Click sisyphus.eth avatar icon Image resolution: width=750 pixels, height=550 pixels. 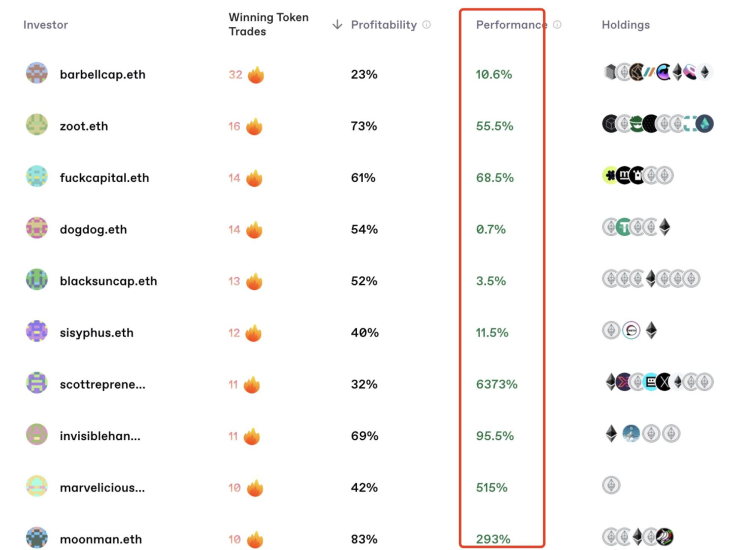click(37, 332)
